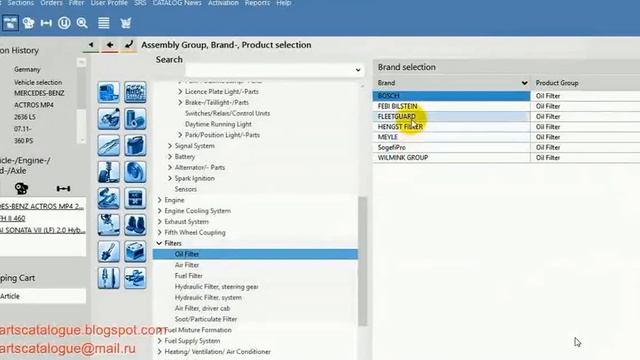Click the Search input field
The image size is (640, 360).
269,70
